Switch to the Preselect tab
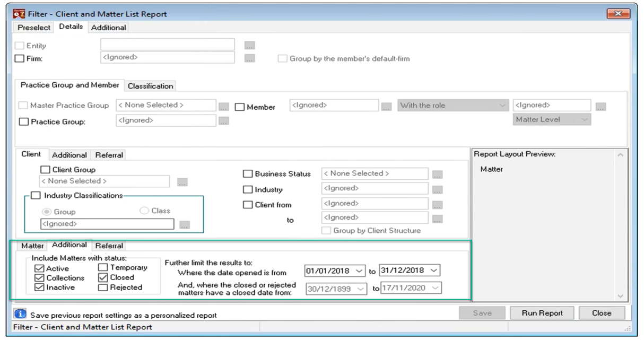This screenshot has height=340, width=644. pos(34,28)
